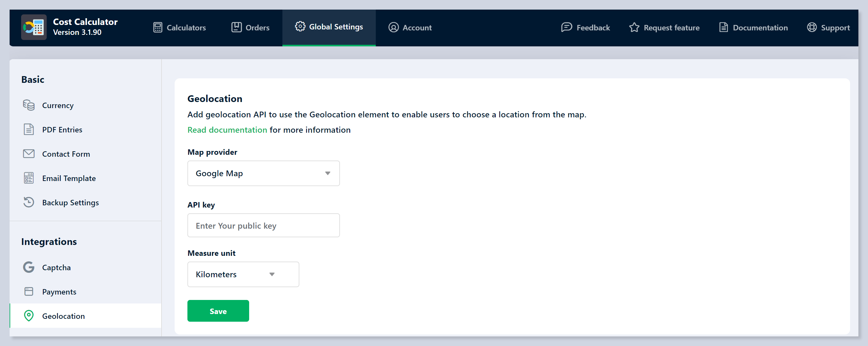Focus the API key input field

click(x=263, y=225)
